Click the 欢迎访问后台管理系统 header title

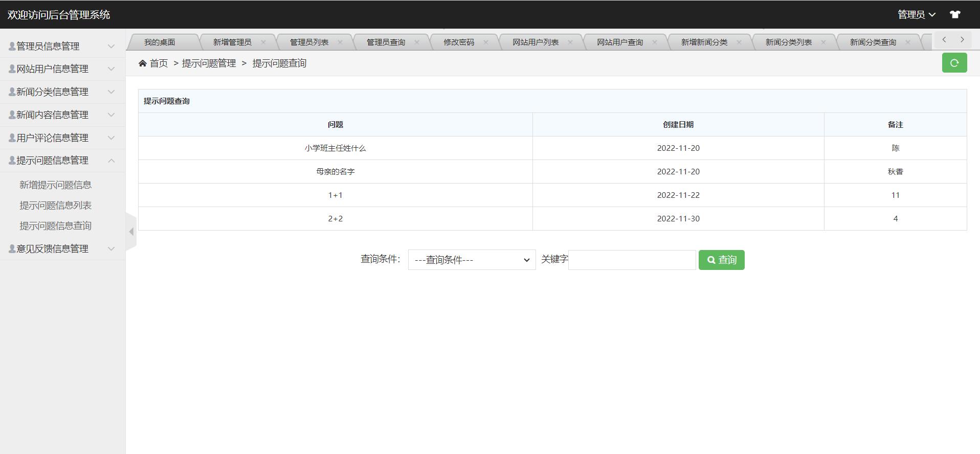[x=59, y=14]
